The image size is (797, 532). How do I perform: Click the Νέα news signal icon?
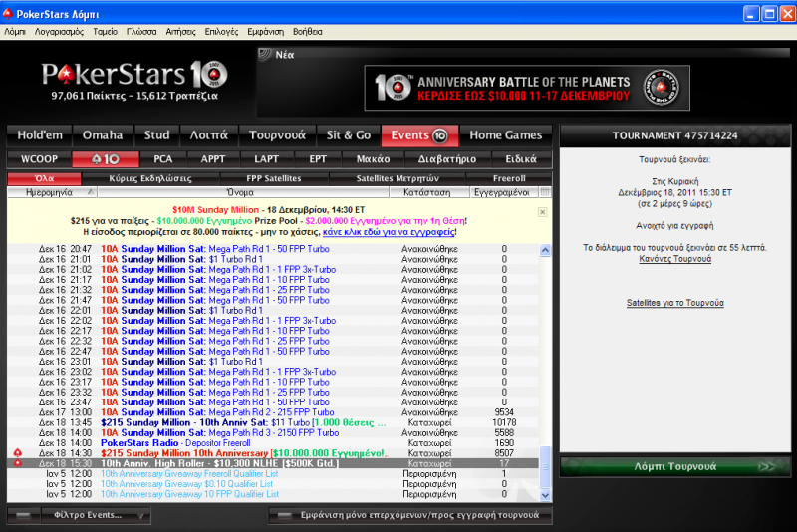(x=265, y=54)
